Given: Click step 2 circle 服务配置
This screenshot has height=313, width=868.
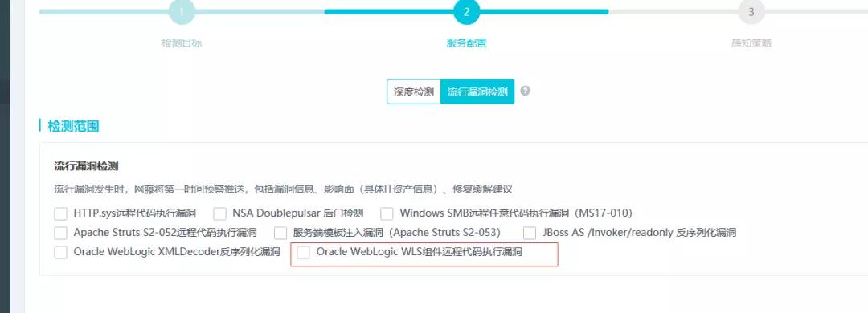Looking at the screenshot, I should point(467,11).
